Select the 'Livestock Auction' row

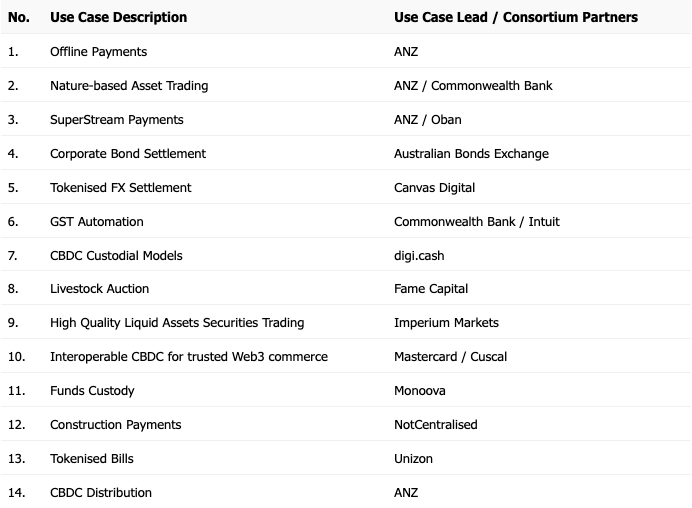[x=346, y=289]
